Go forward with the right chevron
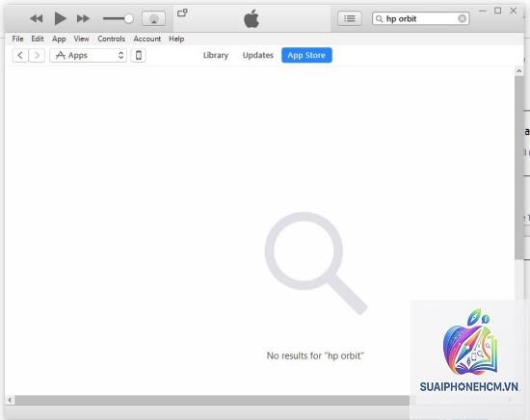The image size is (530, 420). click(37, 56)
